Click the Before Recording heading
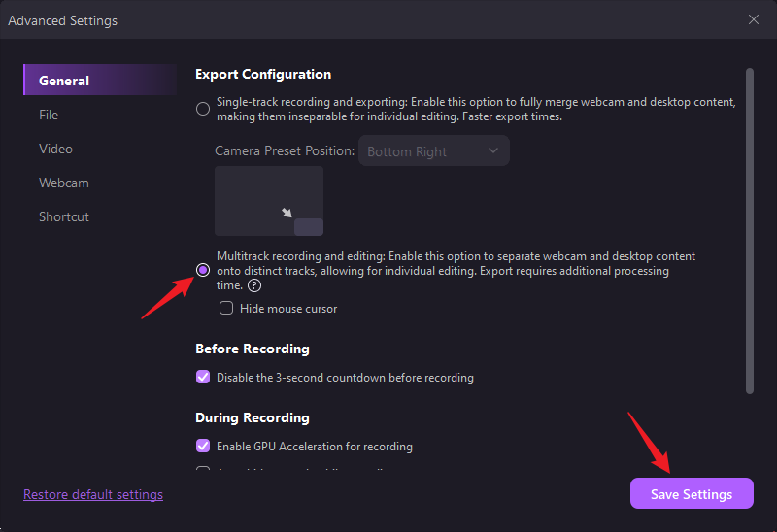Image resolution: width=777 pixels, height=532 pixels. (253, 349)
